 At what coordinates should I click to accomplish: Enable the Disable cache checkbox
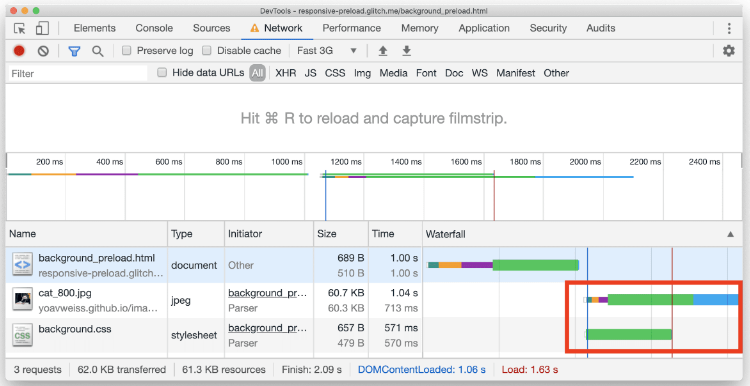click(207, 50)
